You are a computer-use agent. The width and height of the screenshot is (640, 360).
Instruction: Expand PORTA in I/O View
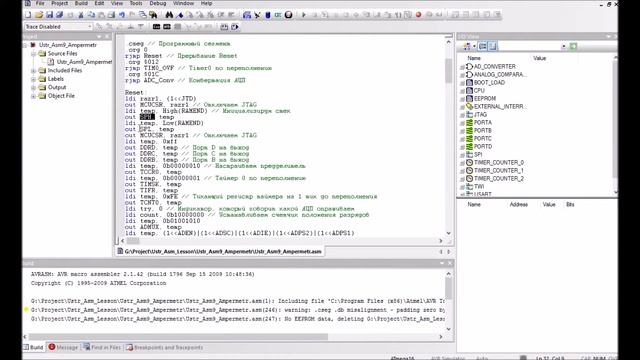[x=462, y=123]
